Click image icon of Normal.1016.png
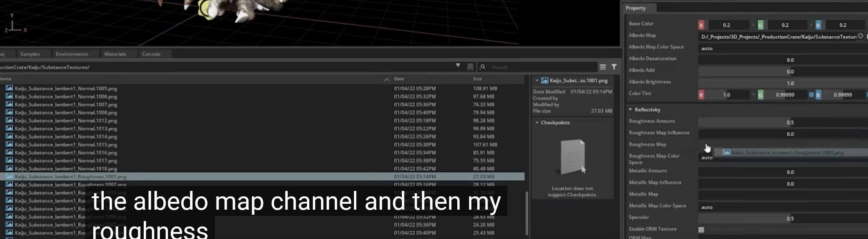This screenshot has height=239, width=868. click(x=9, y=152)
